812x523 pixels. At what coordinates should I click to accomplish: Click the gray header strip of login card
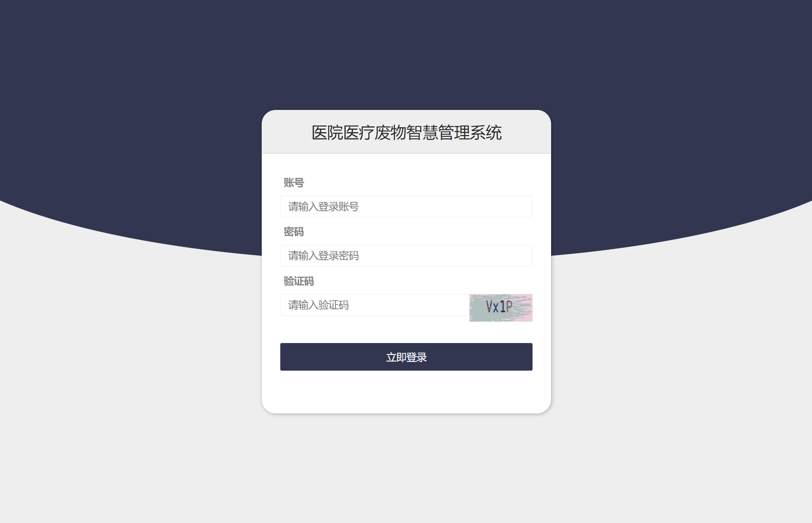point(406,132)
